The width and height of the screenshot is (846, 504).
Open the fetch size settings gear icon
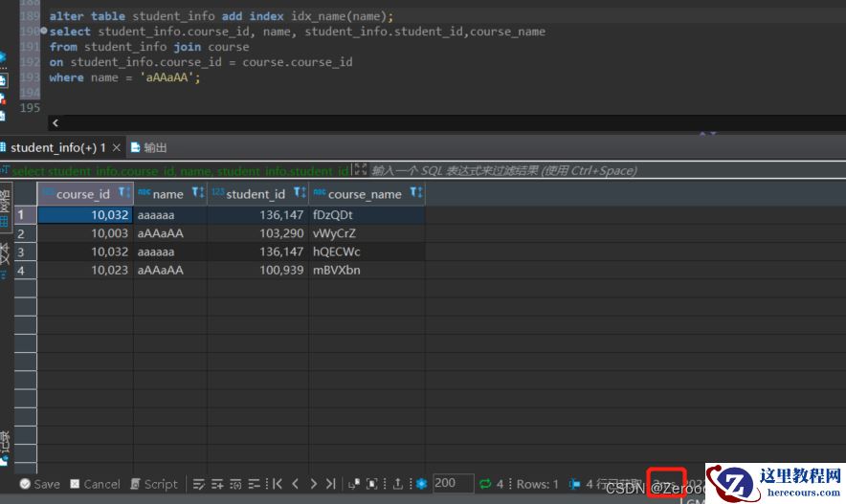pyautogui.click(x=420, y=484)
